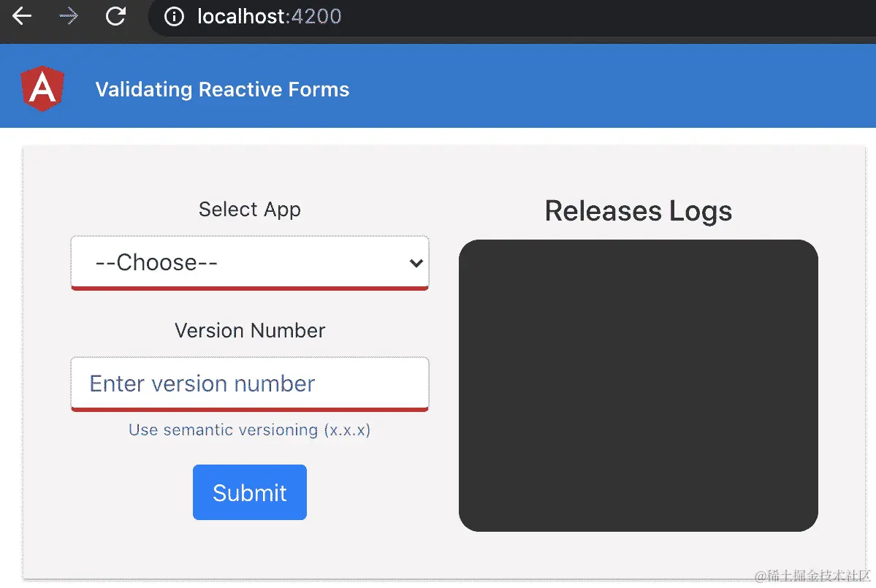Click inside the dark Releases Logs panel
This screenshot has width=876, height=588.
pyautogui.click(x=639, y=385)
